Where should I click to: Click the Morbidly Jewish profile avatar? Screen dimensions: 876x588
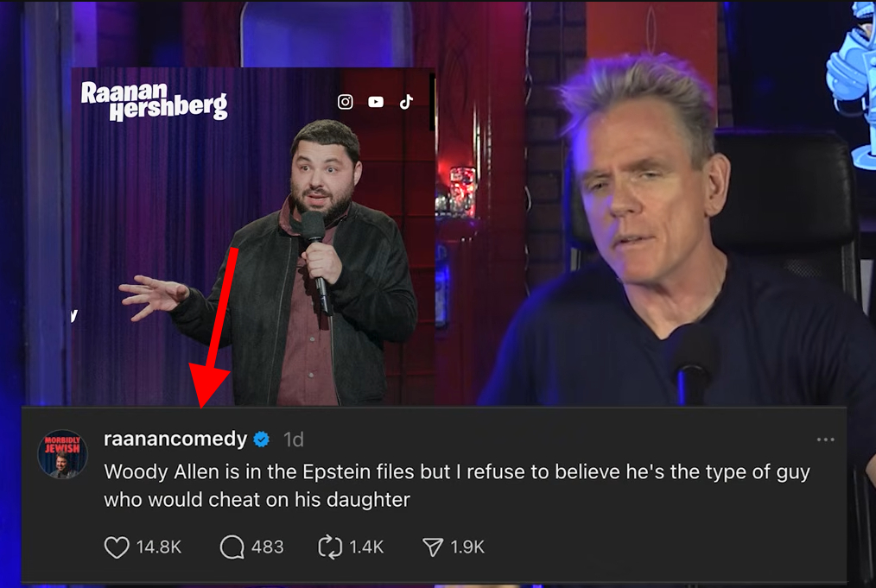[62, 454]
